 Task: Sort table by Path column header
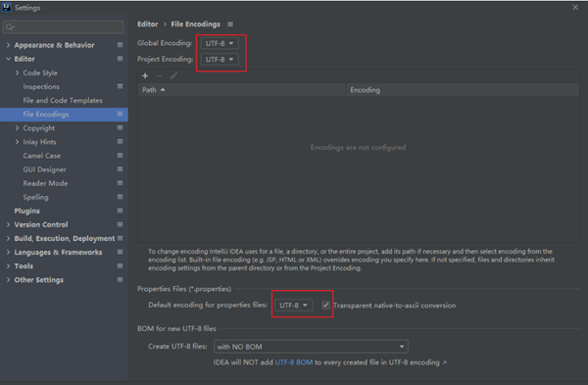241,90
